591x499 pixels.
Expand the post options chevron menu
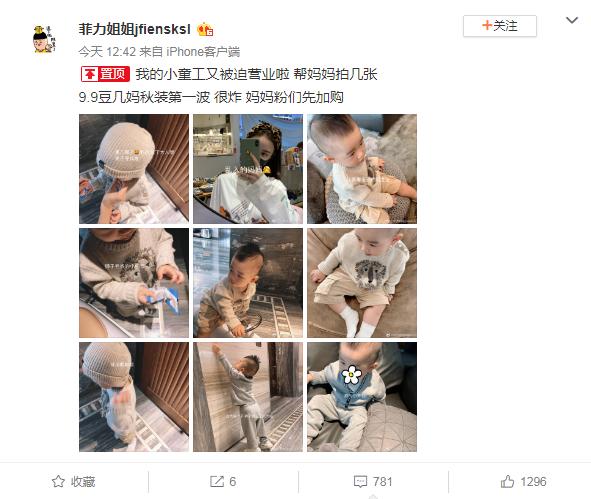point(572,20)
